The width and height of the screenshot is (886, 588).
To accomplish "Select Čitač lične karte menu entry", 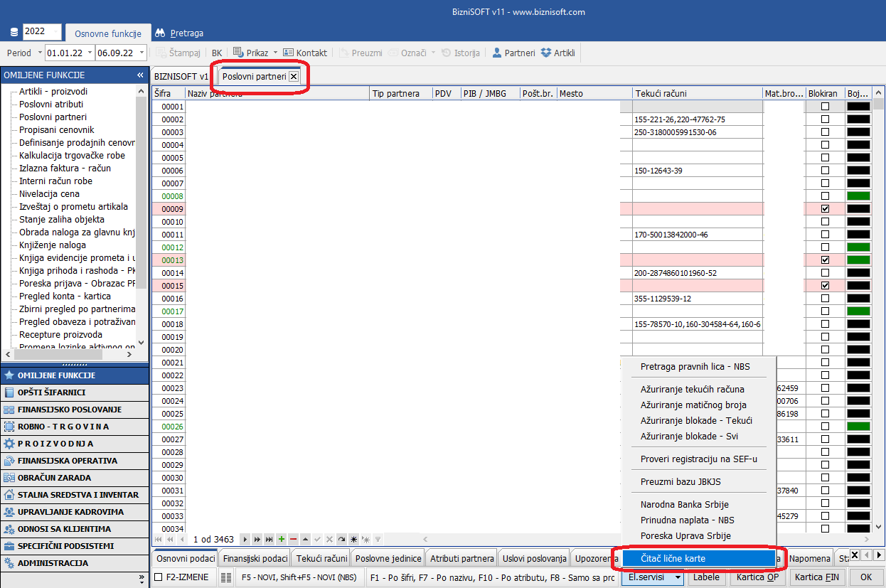I will click(x=673, y=559).
